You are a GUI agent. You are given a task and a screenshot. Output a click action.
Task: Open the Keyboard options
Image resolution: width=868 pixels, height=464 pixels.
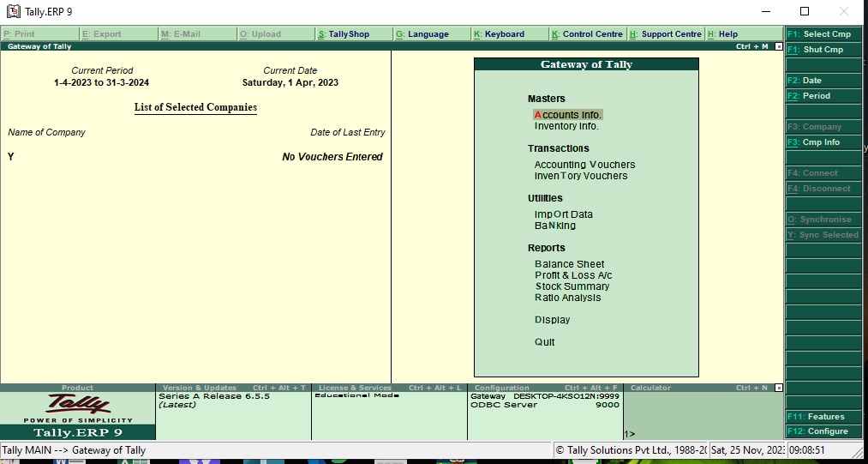point(511,33)
